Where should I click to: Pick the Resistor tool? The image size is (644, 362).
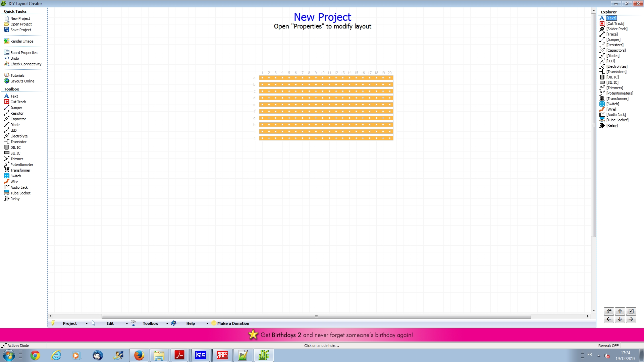(x=17, y=113)
